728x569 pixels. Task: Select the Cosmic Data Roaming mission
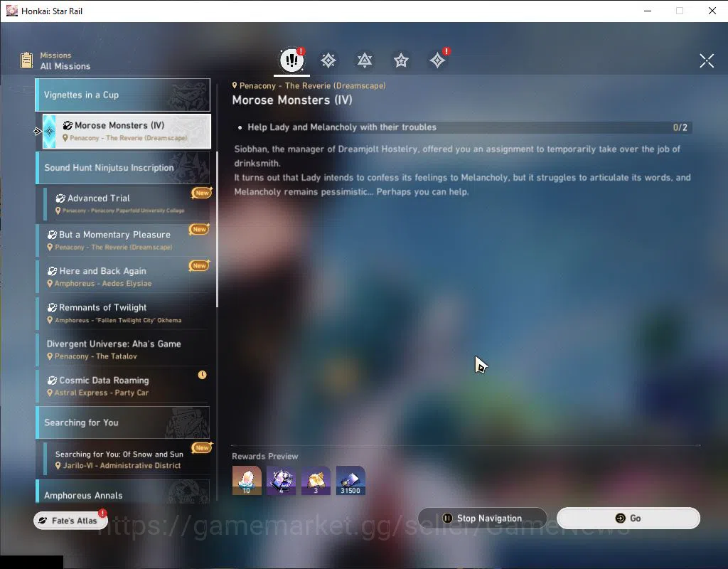(x=123, y=386)
